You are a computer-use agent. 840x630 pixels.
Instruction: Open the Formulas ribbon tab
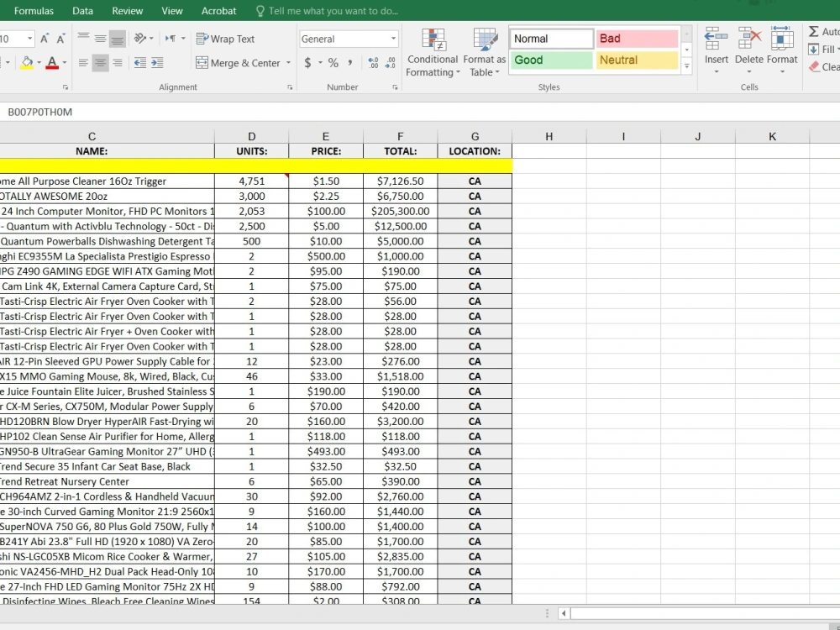click(34, 11)
